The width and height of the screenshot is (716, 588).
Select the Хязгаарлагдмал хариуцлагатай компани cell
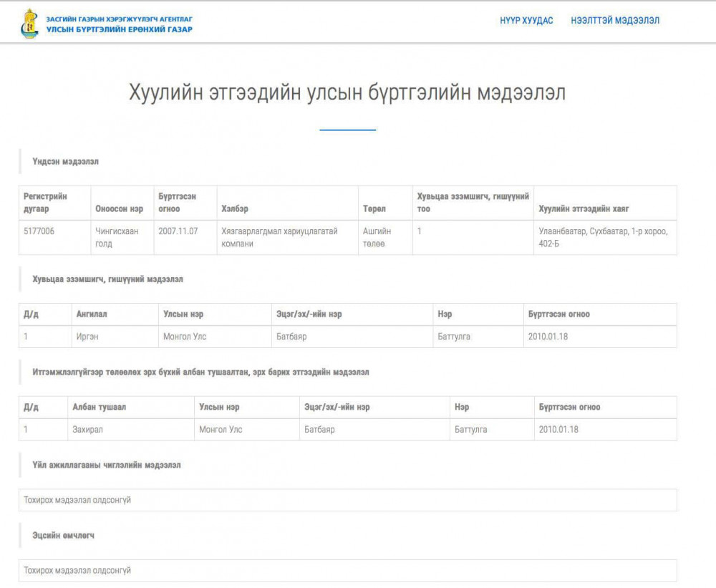[x=279, y=237]
